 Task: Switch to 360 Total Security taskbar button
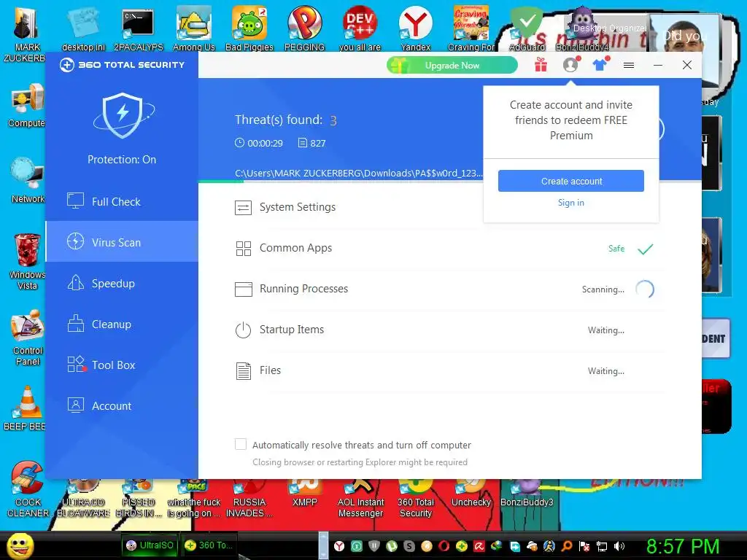(209, 545)
